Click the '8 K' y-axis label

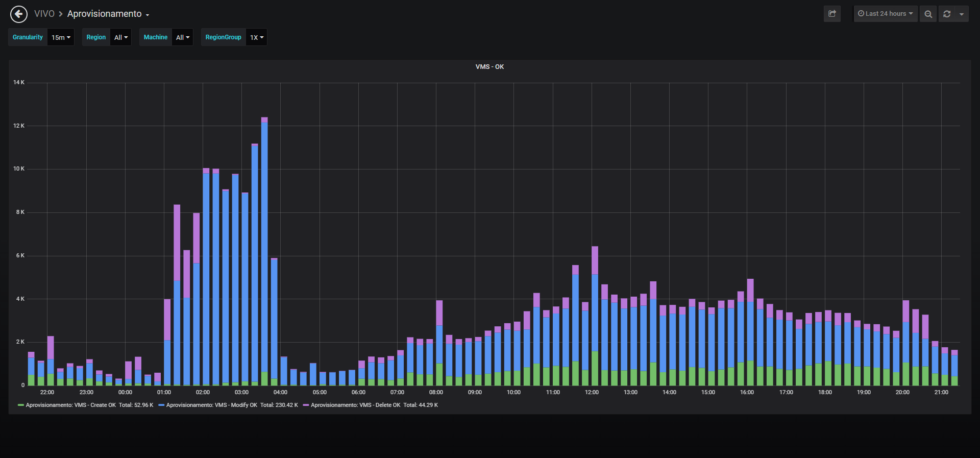pos(20,212)
